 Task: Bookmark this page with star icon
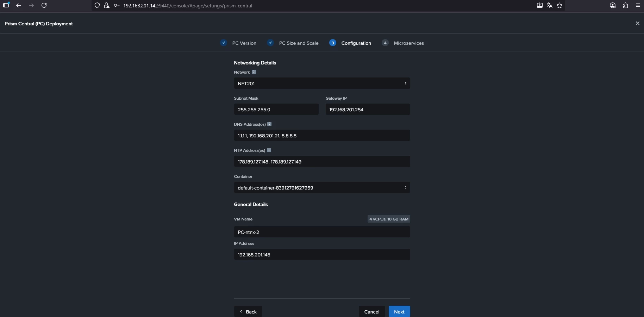[x=559, y=5]
